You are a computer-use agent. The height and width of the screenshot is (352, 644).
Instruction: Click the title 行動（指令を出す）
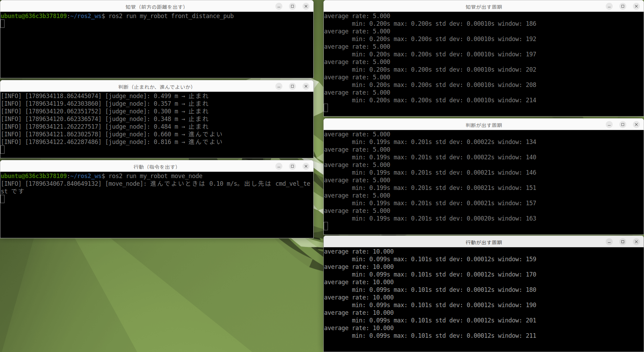click(156, 167)
